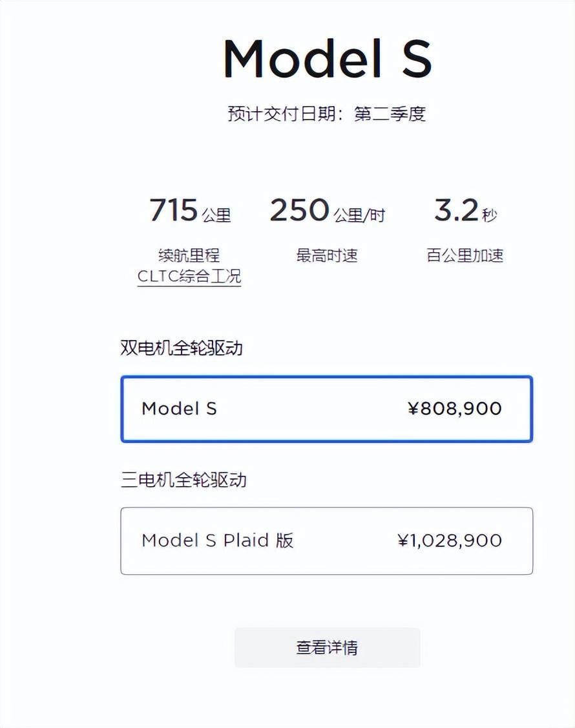Image resolution: width=575 pixels, height=728 pixels.
Task: Click the 查看详情 button
Action: [x=327, y=648]
